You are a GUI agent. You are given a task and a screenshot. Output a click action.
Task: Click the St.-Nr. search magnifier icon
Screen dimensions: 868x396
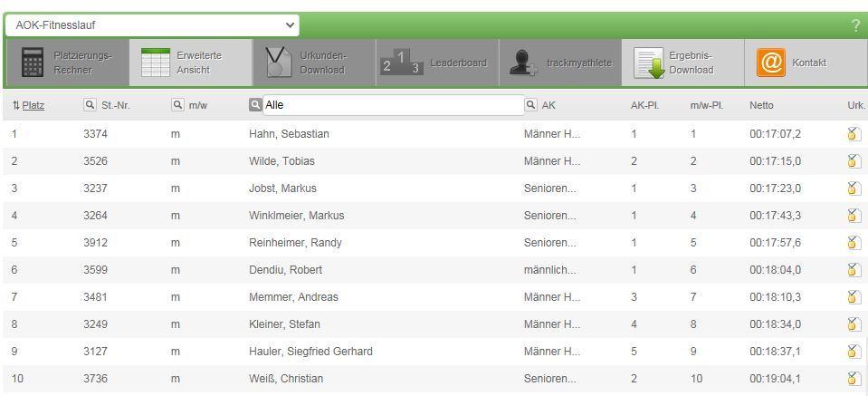90,105
